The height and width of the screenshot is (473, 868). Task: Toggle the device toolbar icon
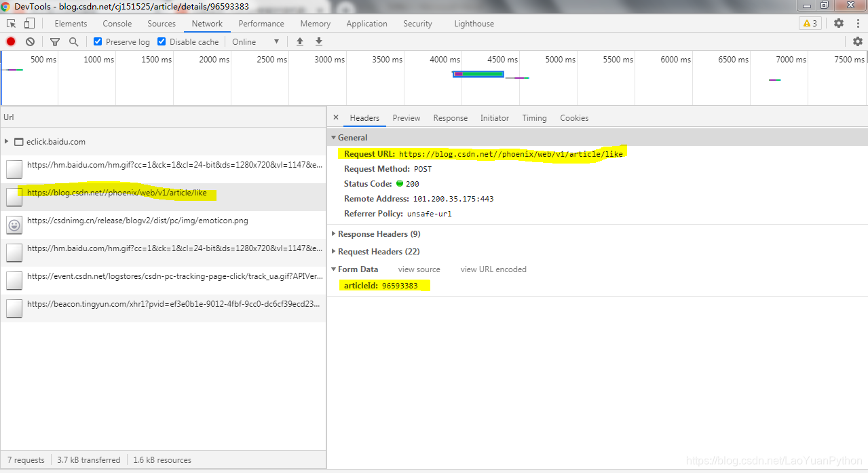point(29,23)
